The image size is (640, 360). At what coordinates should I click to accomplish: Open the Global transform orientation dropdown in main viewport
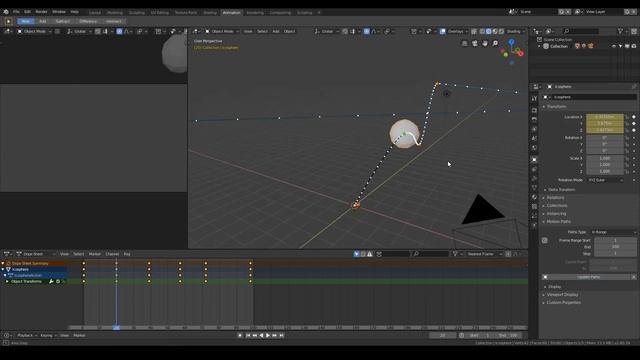327,31
